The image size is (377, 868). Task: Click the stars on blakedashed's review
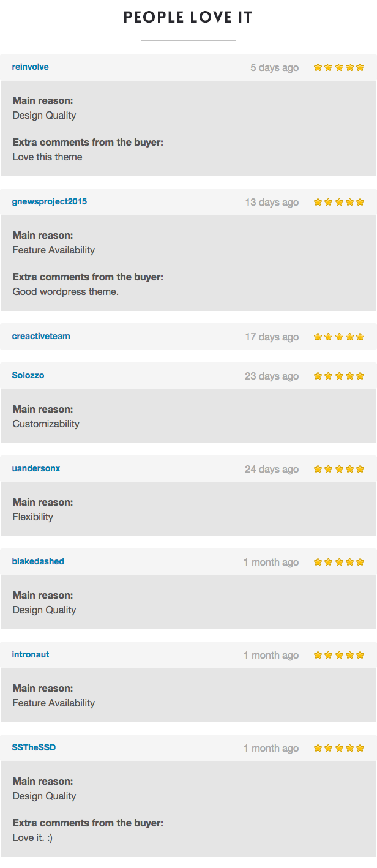tap(339, 562)
